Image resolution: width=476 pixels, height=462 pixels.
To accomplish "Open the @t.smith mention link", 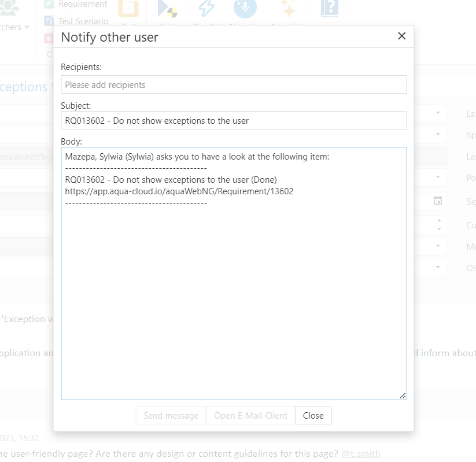I will point(361,454).
